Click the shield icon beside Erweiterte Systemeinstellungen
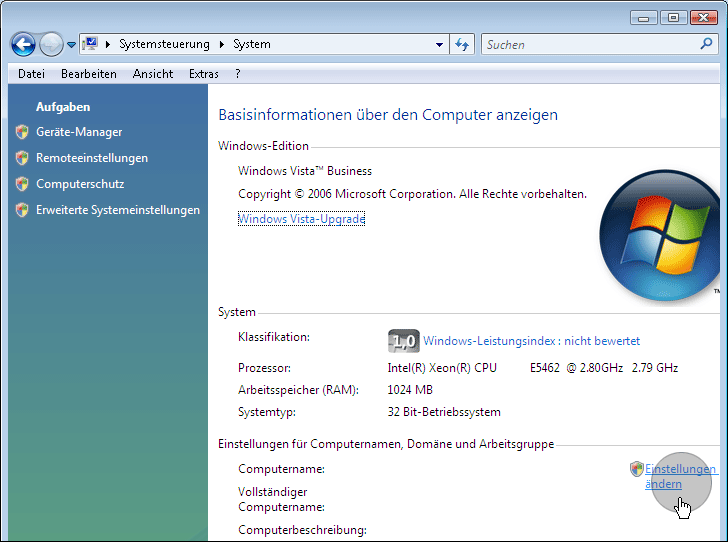Viewport: 728px width, 542px height. tap(22, 210)
